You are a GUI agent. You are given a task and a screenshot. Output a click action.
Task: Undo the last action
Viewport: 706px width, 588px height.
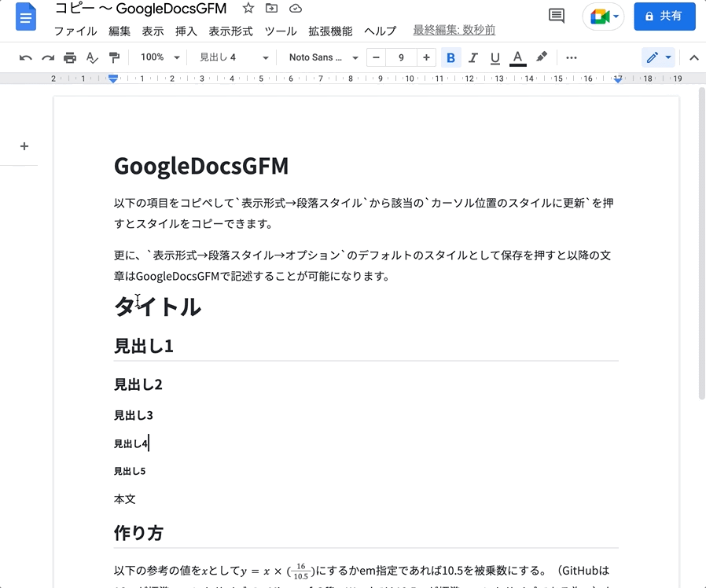point(26,57)
